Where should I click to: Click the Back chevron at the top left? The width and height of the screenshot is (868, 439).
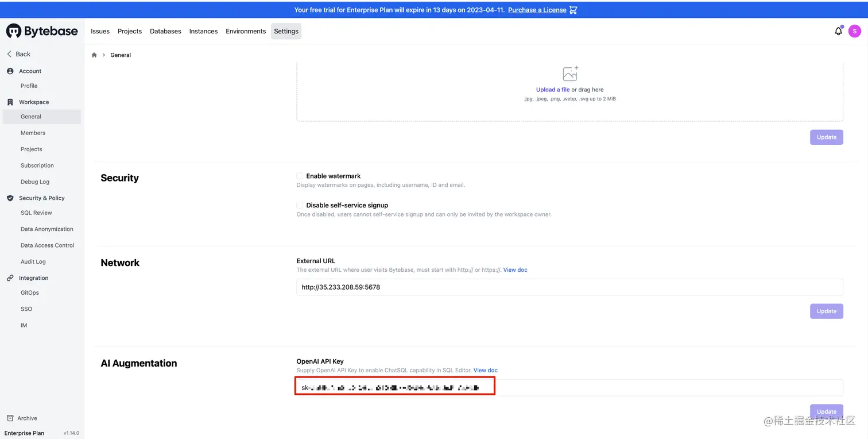click(x=9, y=53)
